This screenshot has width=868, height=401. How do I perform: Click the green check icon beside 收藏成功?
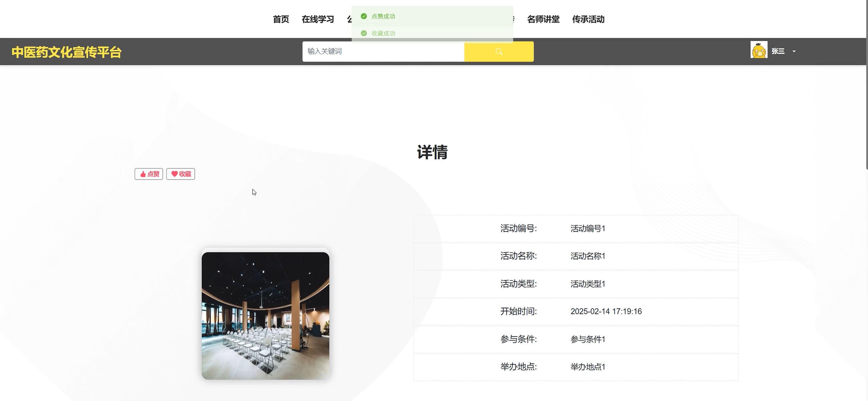[364, 33]
